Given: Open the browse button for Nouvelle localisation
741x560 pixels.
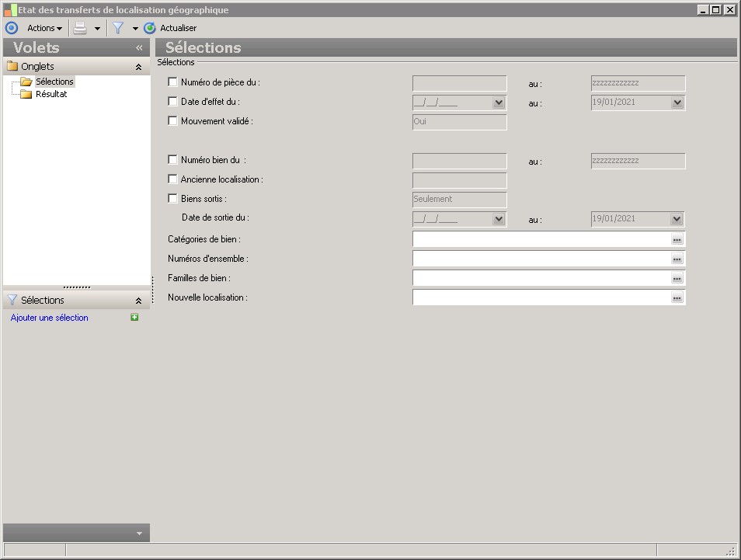Looking at the screenshot, I should point(677,297).
